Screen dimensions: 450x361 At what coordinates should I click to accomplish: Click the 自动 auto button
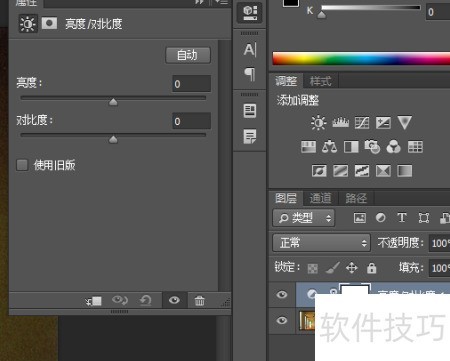click(x=188, y=55)
